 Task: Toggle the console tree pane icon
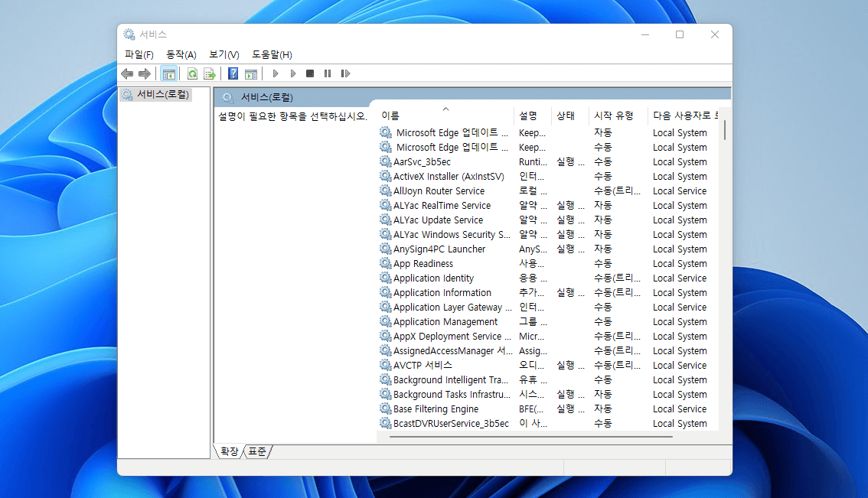click(169, 73)
